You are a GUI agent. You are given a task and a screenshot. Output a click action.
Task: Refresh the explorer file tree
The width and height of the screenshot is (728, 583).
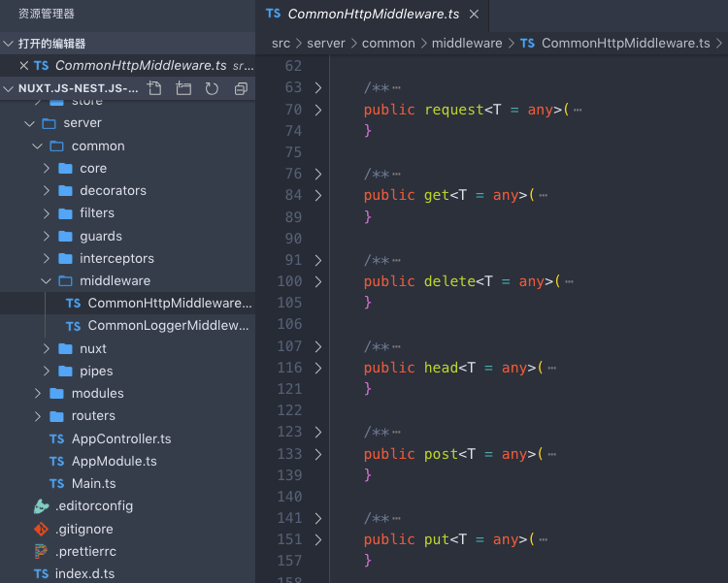pos(212,88)
